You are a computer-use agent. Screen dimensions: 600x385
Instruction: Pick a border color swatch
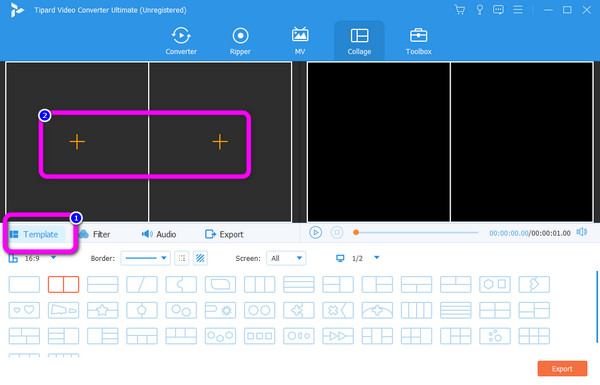[182, 258]
